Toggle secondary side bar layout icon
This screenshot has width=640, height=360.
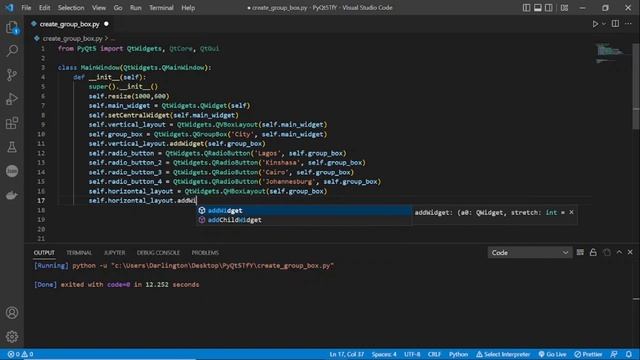tap(549, 8)
